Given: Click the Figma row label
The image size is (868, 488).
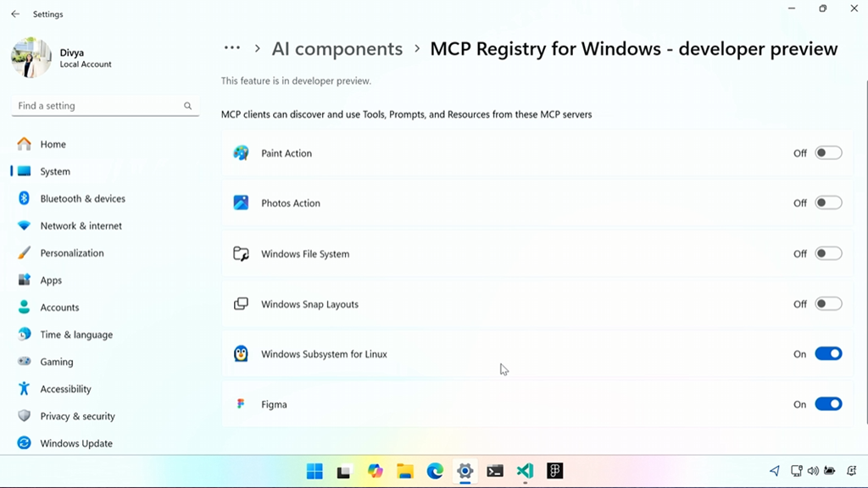Looking at the screenshot, I should click(x=274, y=404).
